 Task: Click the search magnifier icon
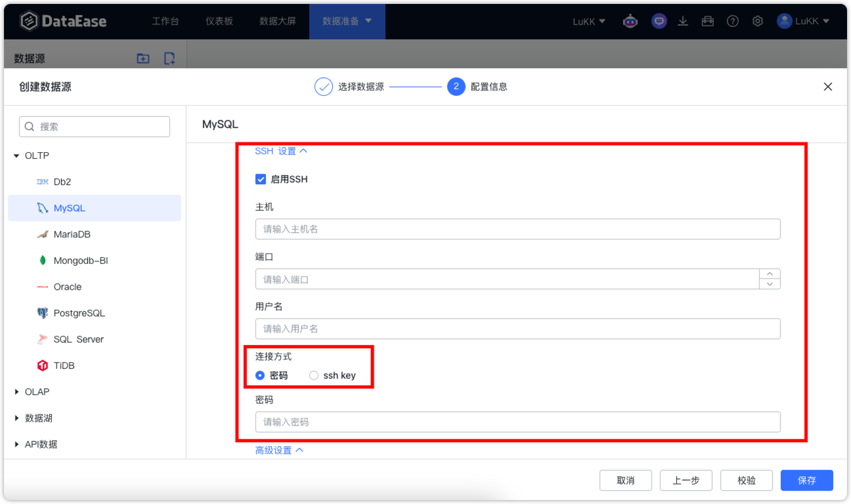coord(30,126)
